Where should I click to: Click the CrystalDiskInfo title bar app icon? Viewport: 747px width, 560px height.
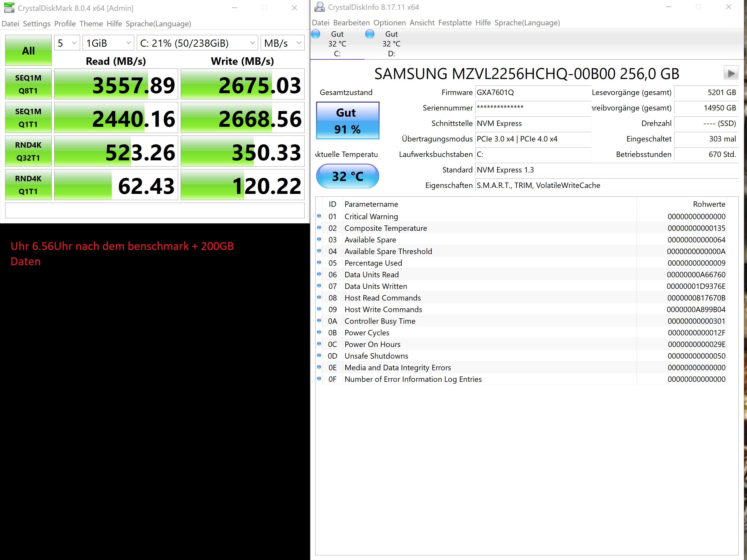(319, 7)
